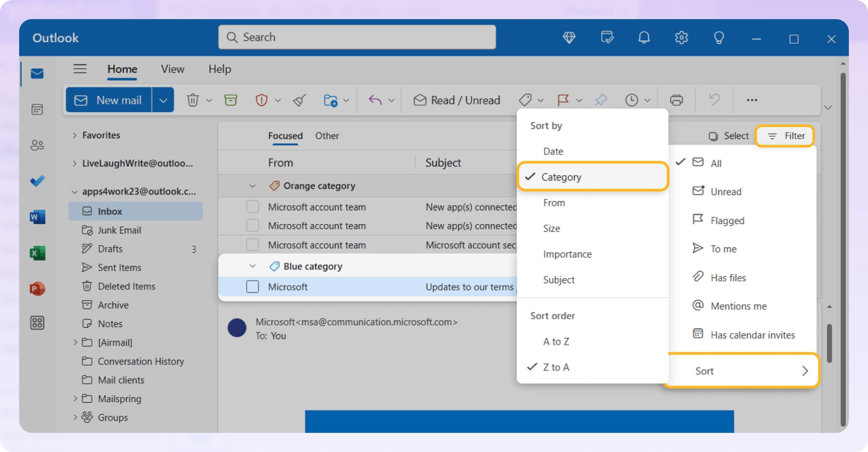Open the Calendar icon in sidebar
868x452 pixels.
pyautogui.click(x=37, y=109)
